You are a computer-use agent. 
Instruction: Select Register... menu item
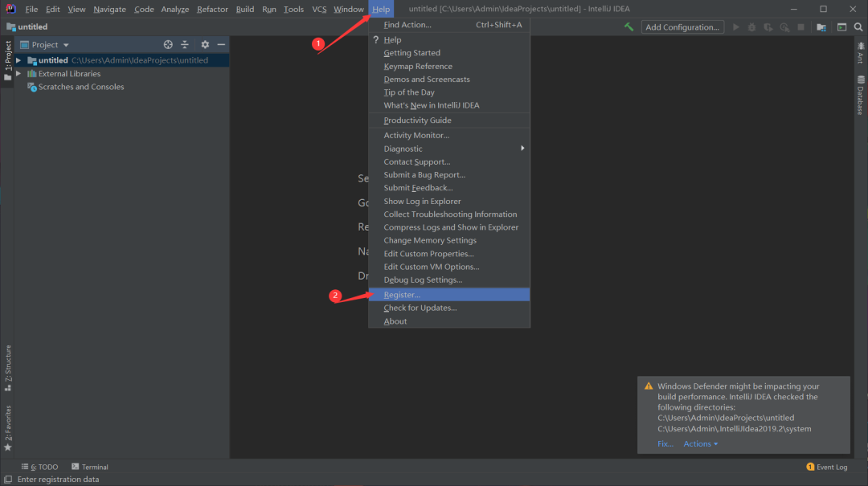point(449,295)
